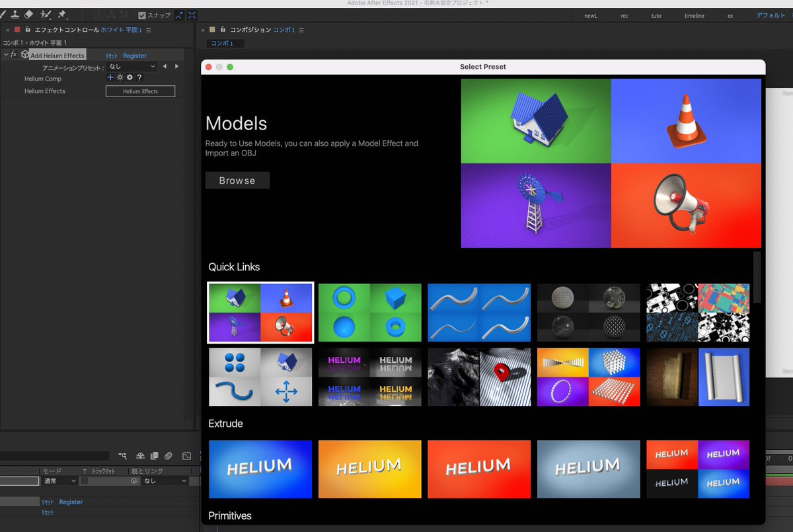Image resolution: width=793 pixels, height=532 pixels.
Task: Select the Models quick link thumbnail
Action: coord(260,313)
